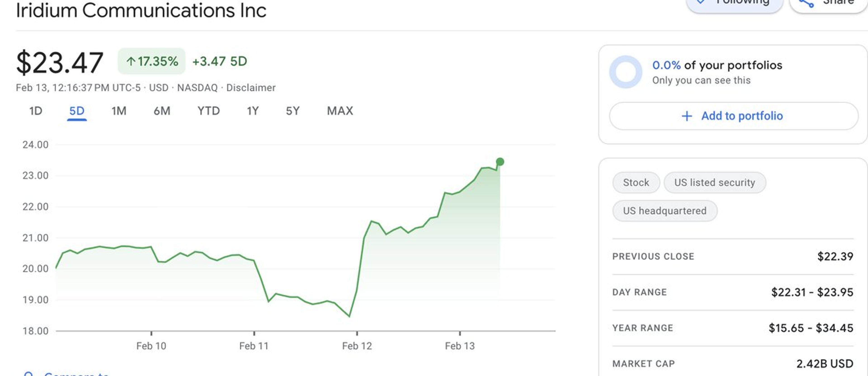Click the portfolio percentage donut icon
The image size is (868, 376).
click(626, 72)
